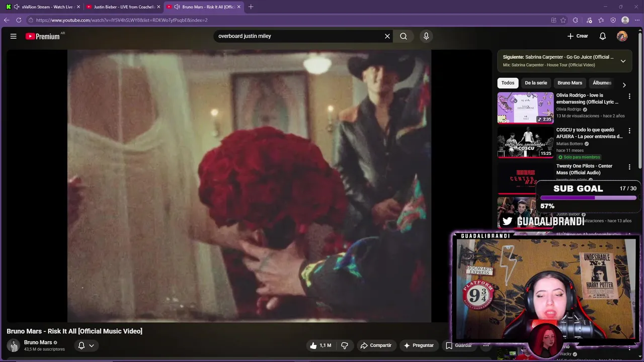Start voice search with microphone icon
644x362 pixels.
tap(426, 36)
